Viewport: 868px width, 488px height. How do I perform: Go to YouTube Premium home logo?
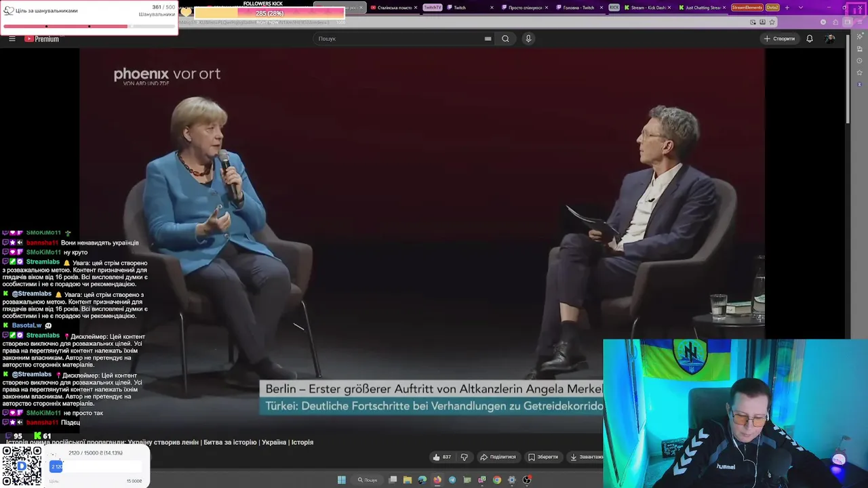[42, 39]
